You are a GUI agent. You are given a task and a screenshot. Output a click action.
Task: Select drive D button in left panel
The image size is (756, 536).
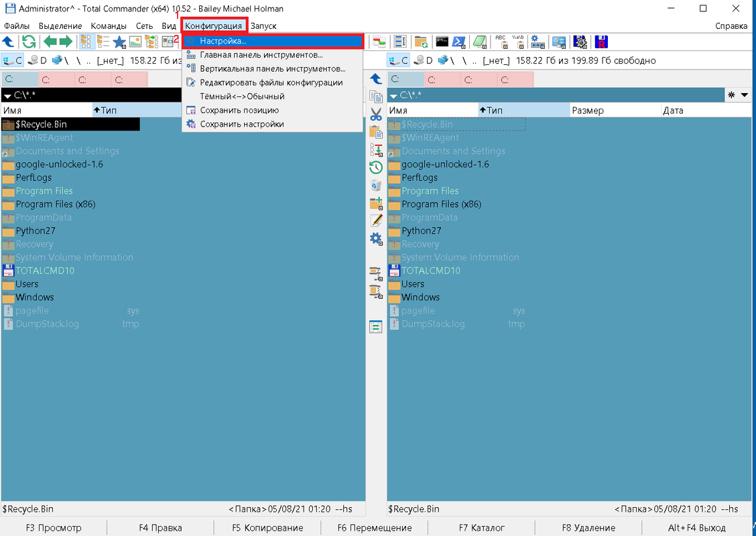coord(38,60)
